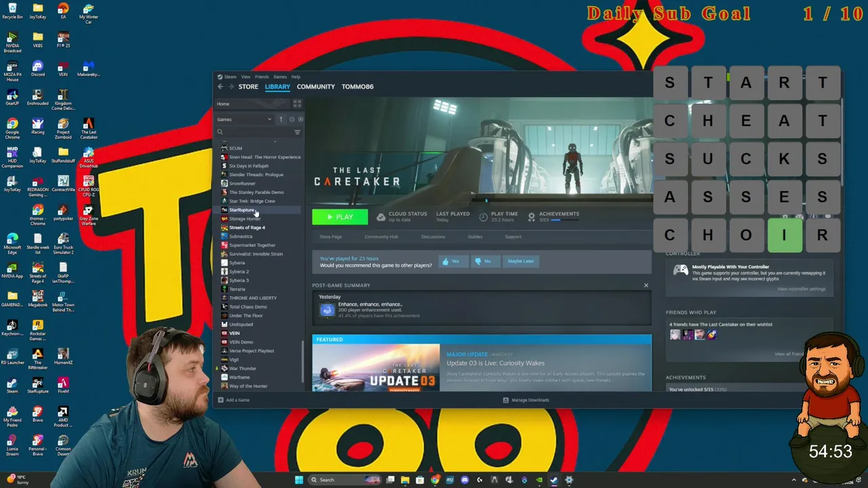Click the Cloud Status icon
This screenshot has width=868, height=488.
pos(381,217)
